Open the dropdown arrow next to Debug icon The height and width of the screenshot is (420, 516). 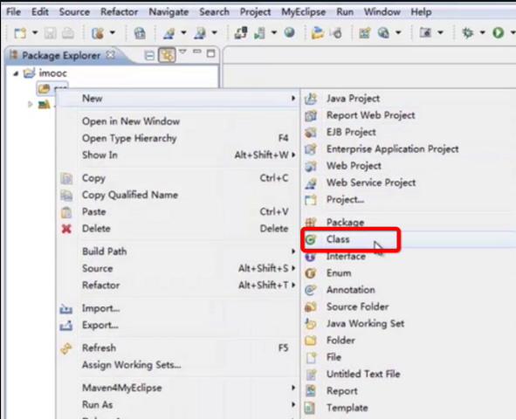point(483,32)
